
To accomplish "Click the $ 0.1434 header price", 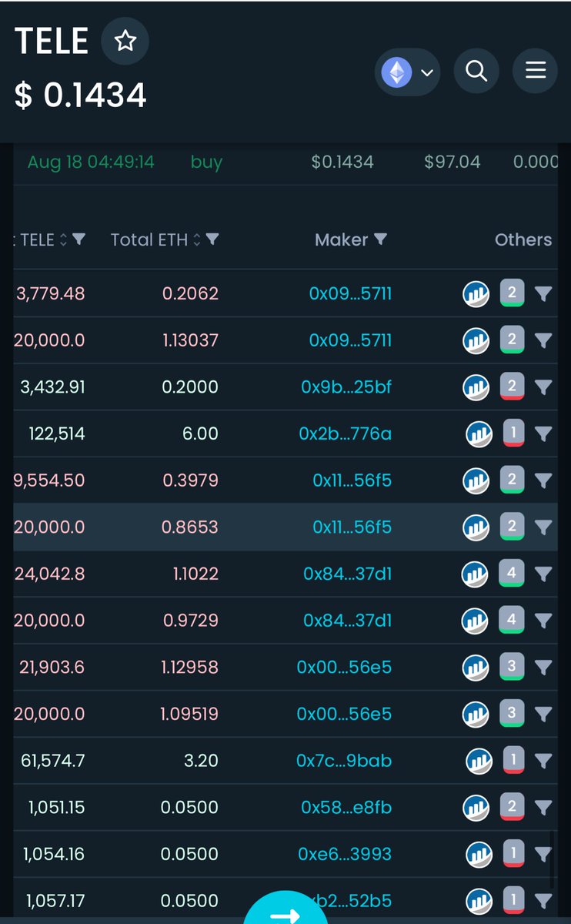I will coord(80,95).
